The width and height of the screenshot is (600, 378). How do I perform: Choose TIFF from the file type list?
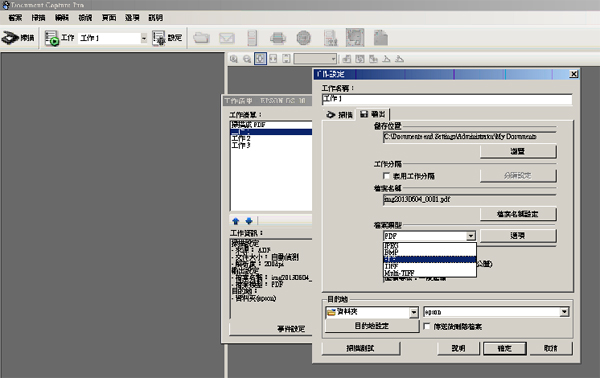coord(430,266)
